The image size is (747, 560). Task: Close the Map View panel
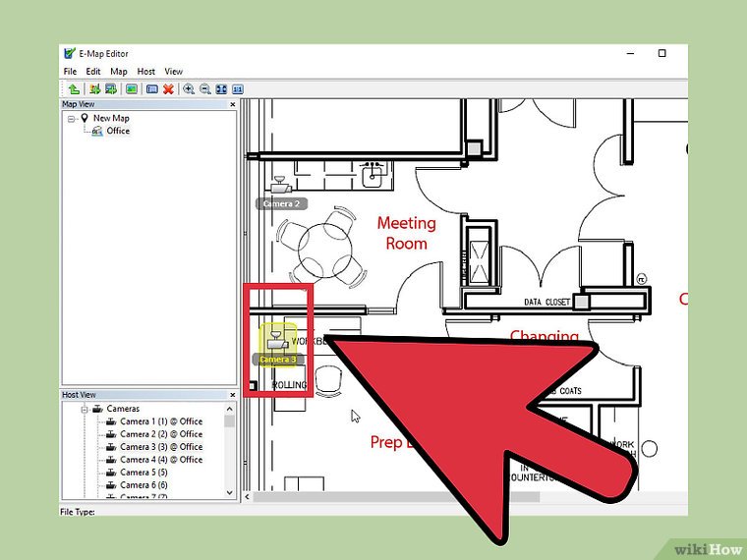click(233, 104)
